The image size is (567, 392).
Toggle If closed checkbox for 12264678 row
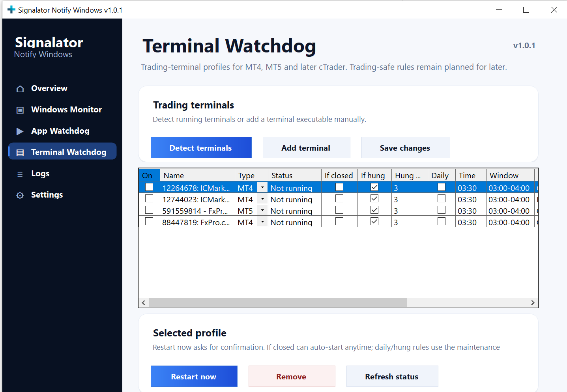pyautogui.click(x=339, y=187)
